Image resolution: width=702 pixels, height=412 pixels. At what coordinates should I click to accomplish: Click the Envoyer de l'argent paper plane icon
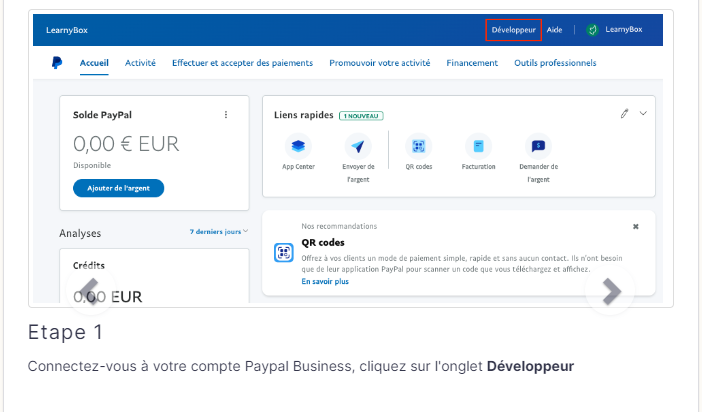[x=357, y=146]
